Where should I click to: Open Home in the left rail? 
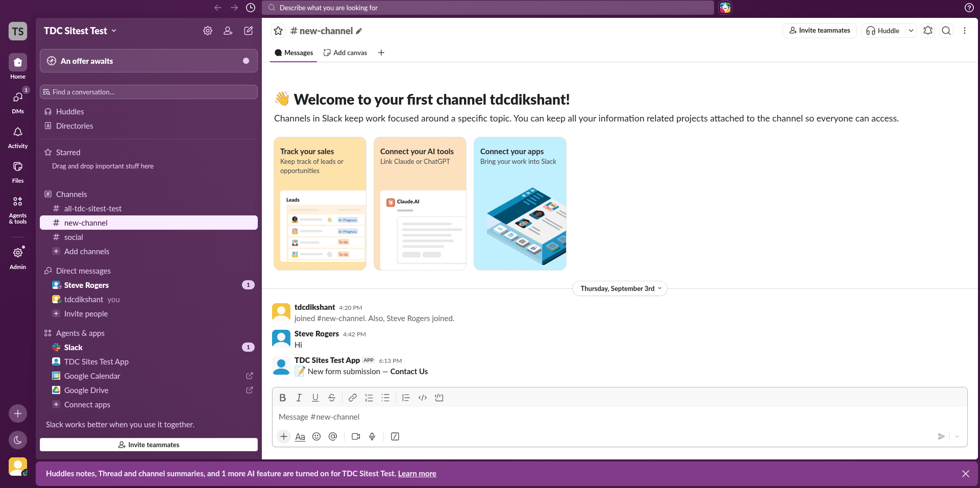[x=18, y=67]
